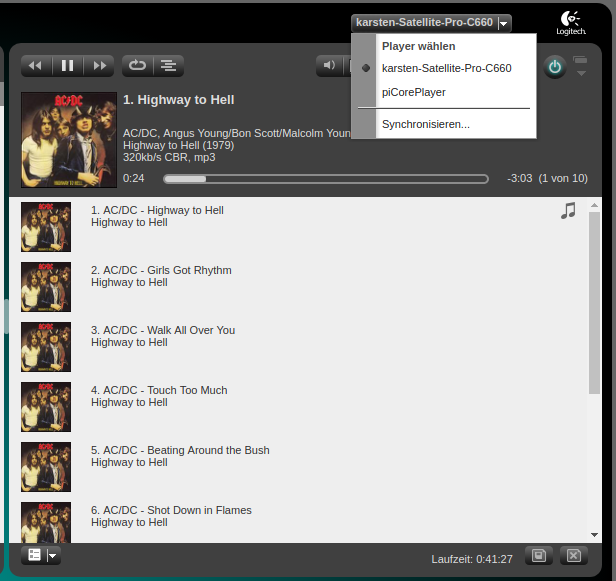Click the thumbnail of Girls Got Rhythm
This screenshot has width=616, height=581.
46,287
